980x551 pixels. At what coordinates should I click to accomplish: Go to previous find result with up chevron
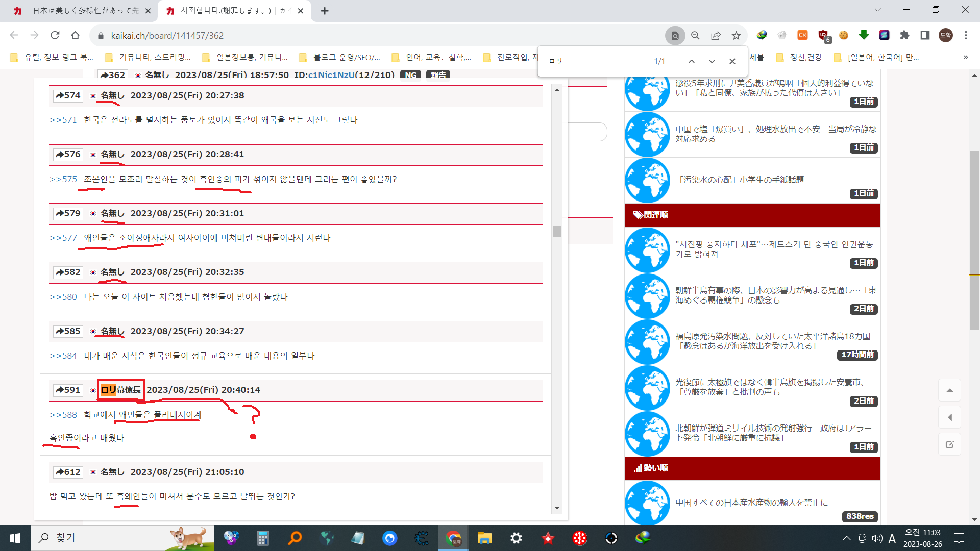click(691, 61)
